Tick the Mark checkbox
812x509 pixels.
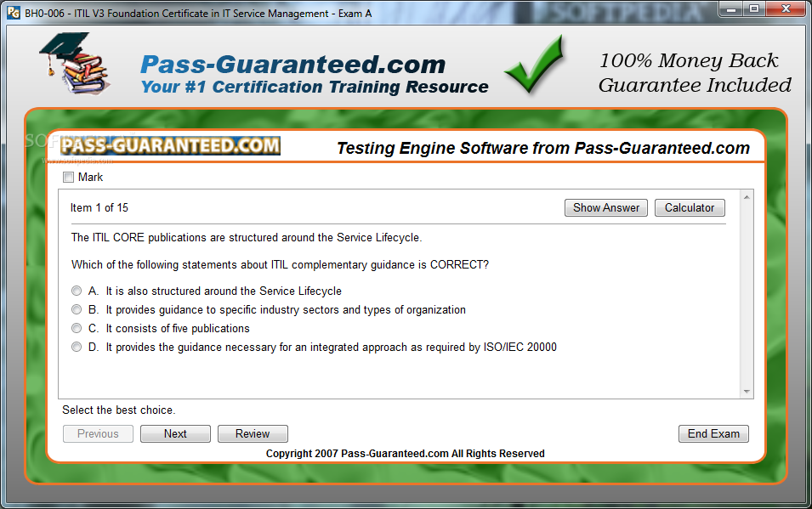click(x=68, y=177)
